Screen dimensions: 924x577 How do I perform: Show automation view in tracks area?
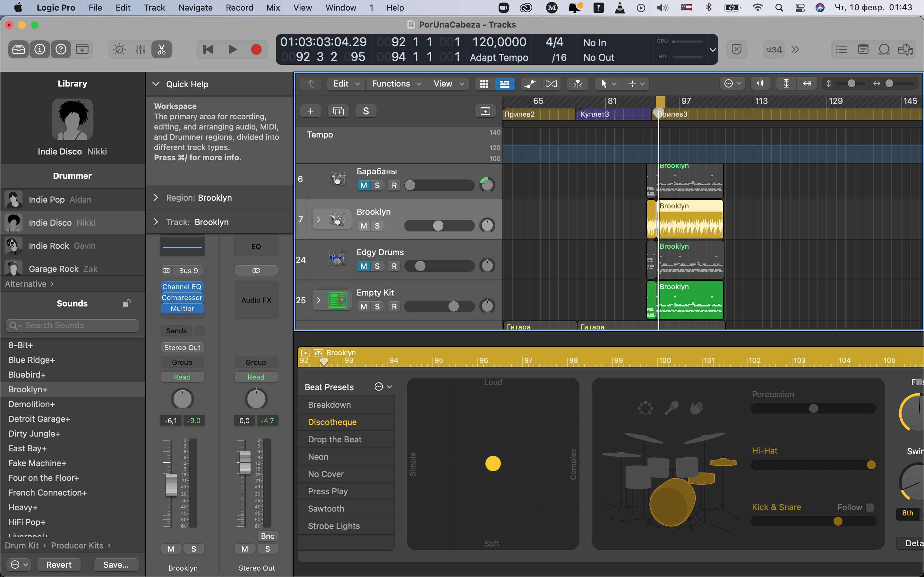[530, 84]
